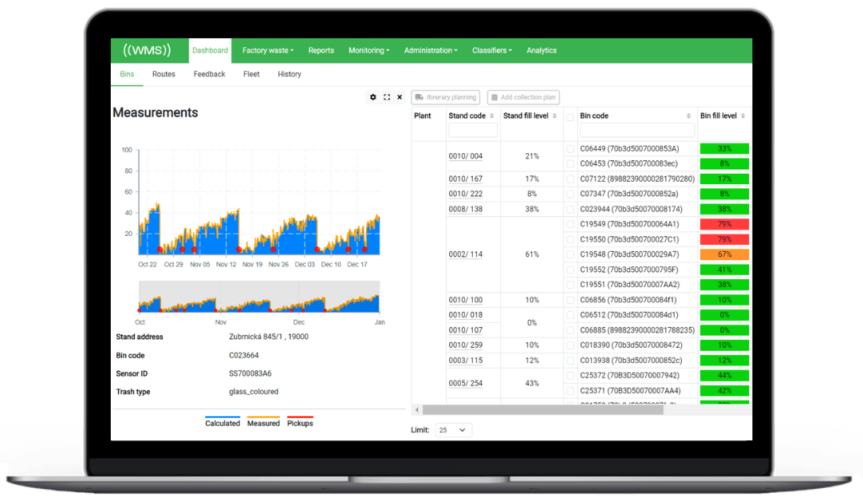Click the 61% stand fill level cell
863x504 pixels.
click(532, 254)
